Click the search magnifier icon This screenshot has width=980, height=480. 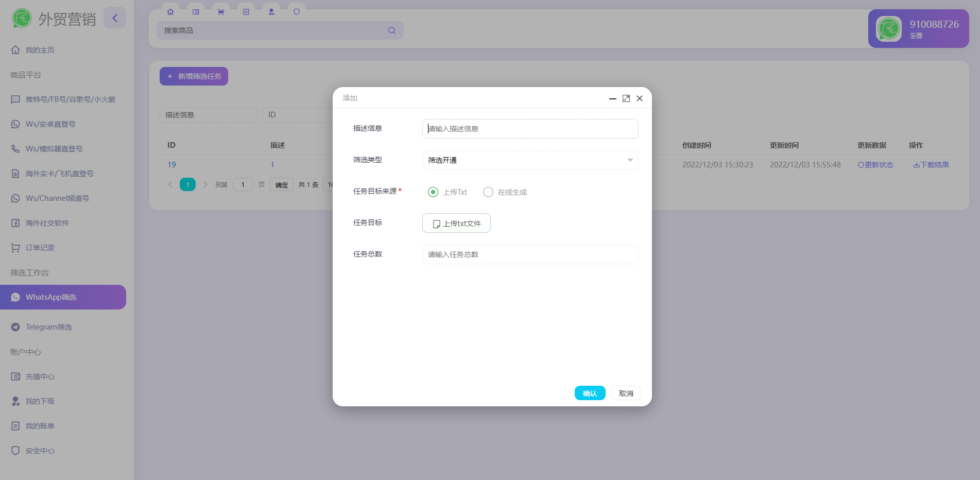coord(392,30)
